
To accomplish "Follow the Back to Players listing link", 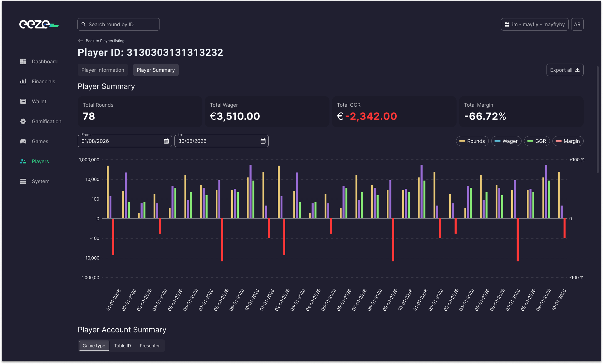I will point(105,41).
